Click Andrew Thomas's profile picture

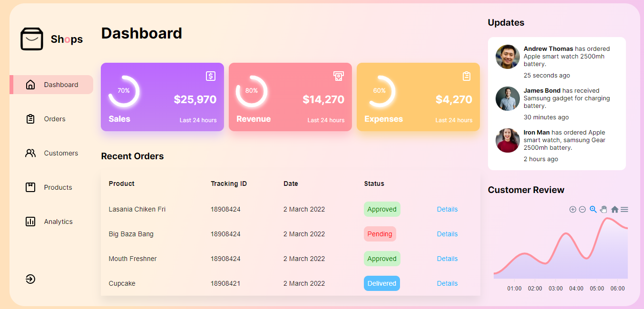pos(507,57)
